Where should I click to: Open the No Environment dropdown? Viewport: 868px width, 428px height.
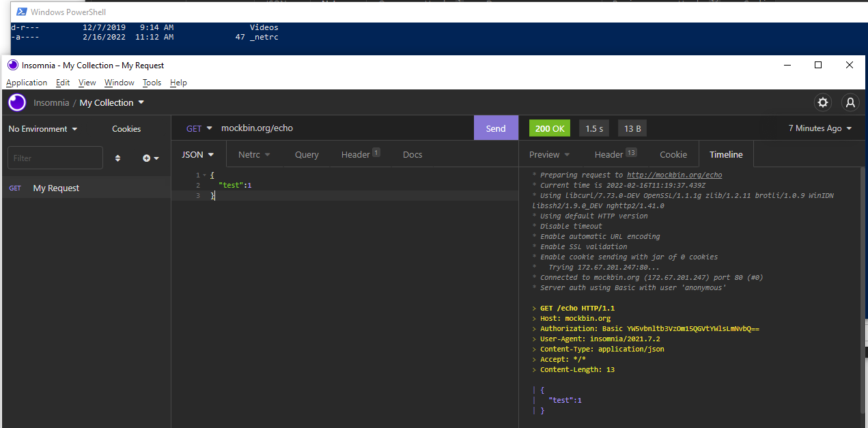click(x=42, y=128)
